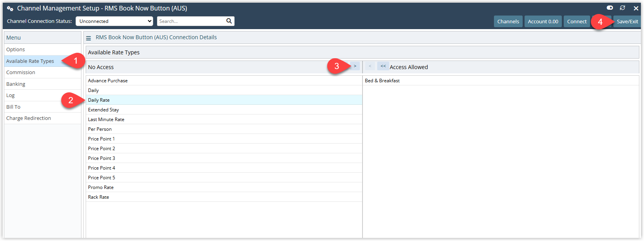Select Available Rate Types in menu
Screen dimensions: 644x241
tap(43, 61)
